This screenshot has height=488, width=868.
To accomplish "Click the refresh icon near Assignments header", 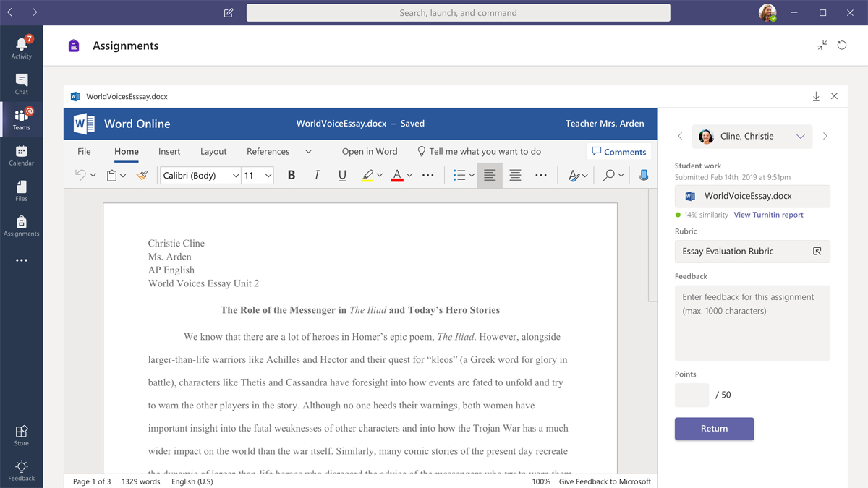I will coord(842,46).
